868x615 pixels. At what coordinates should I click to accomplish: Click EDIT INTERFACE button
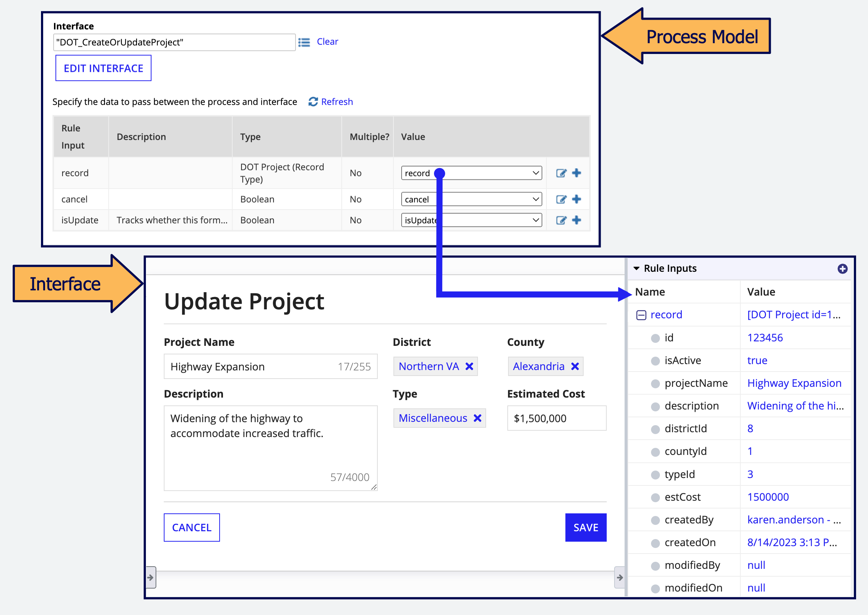point(103,68)
